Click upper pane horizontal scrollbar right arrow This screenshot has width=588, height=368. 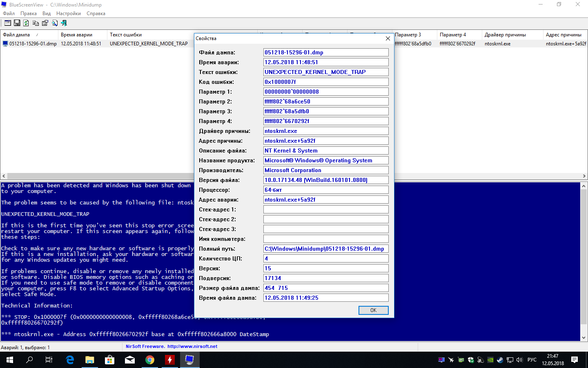584,176
